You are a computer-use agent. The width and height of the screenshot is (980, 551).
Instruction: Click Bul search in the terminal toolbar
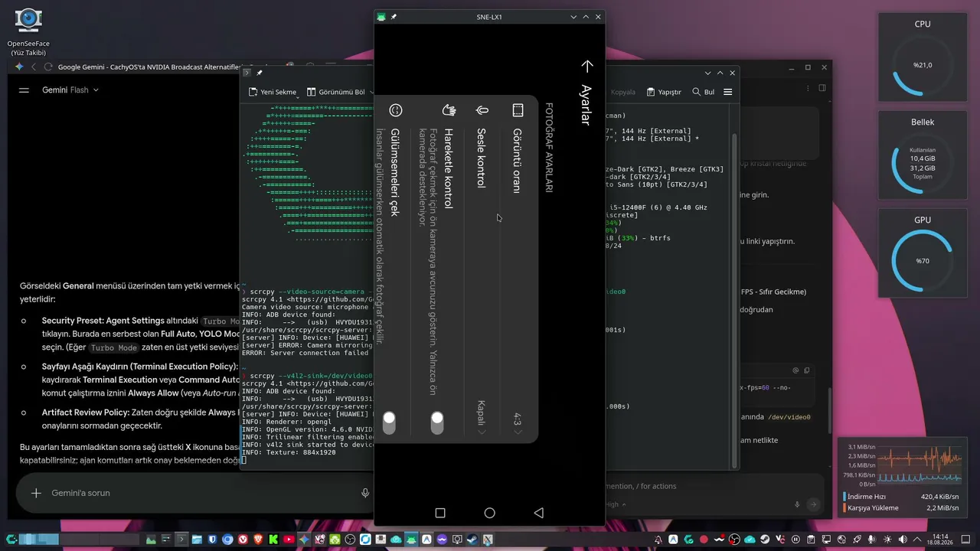pyautogui.click(x=703, y=92)
